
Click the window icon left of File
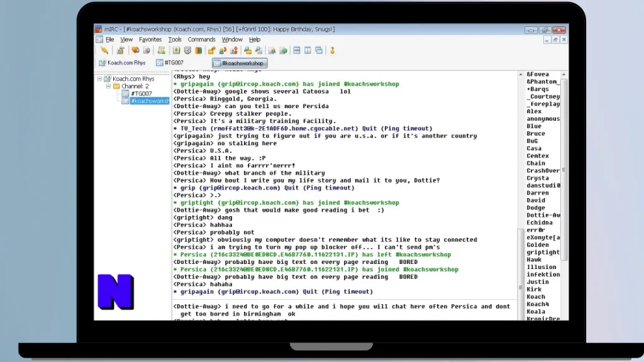pyautogui.click(x=99, y=40)
